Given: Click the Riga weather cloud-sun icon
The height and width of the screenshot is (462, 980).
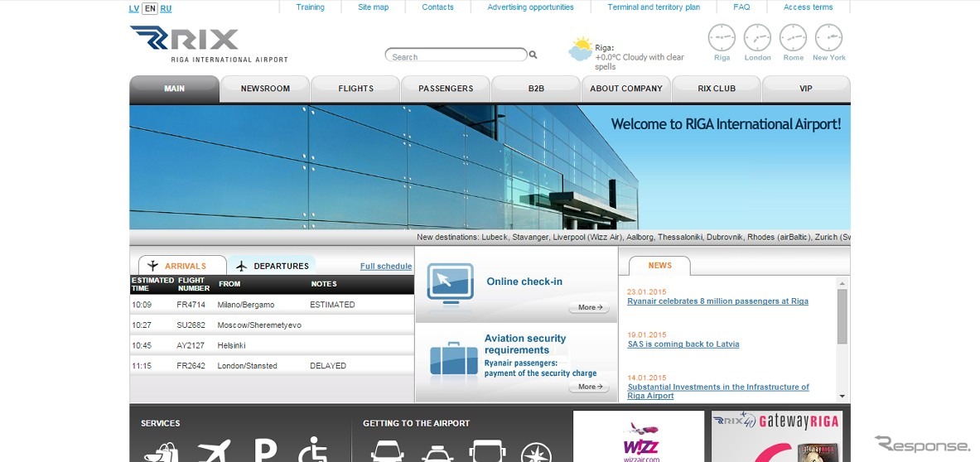Looking at the screenshot, I should 581,50.
